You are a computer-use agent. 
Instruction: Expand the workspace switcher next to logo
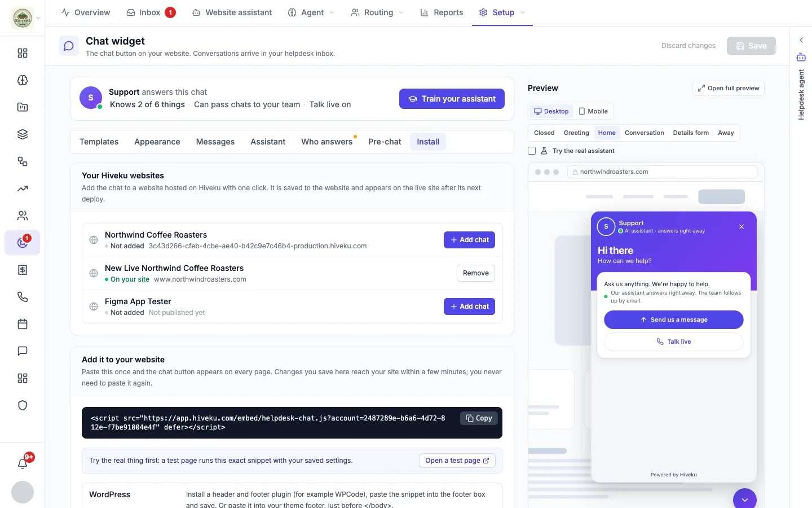[x=38, y=18]
